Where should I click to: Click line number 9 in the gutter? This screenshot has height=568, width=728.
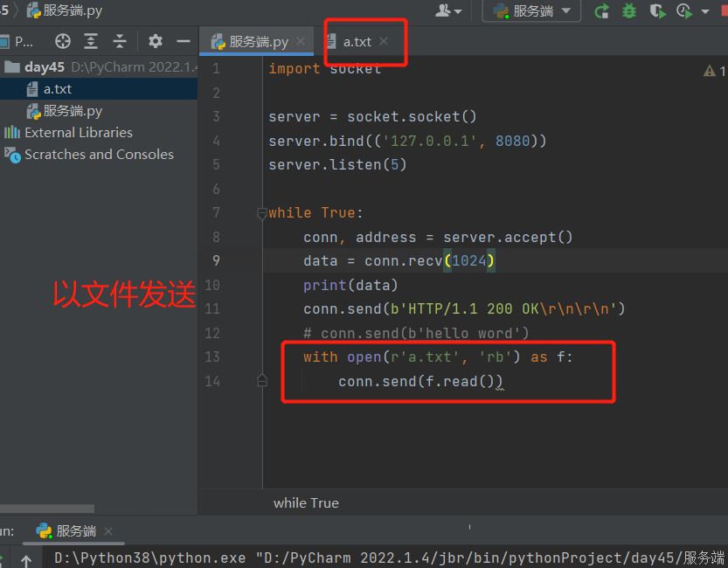217,260
